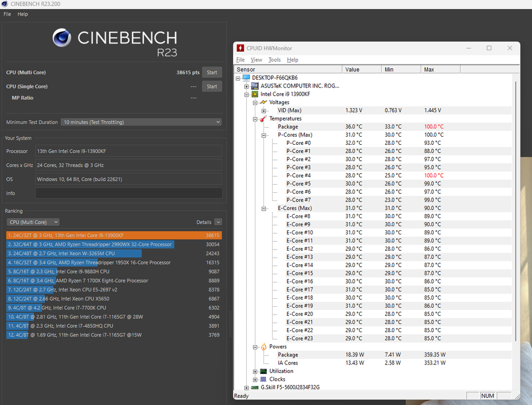This screenshot has height=405, width=532.
Task: Open HWMonitor Tools menu
Action: (275, 60)
